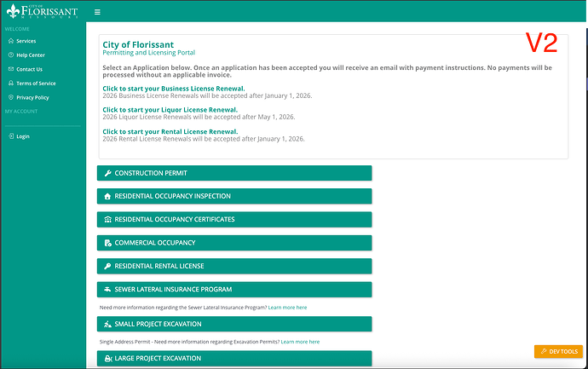Click the document icon on Commercial Occupancy
The width and height of the screenshot is (588, 369).
(x=107, y=243)
